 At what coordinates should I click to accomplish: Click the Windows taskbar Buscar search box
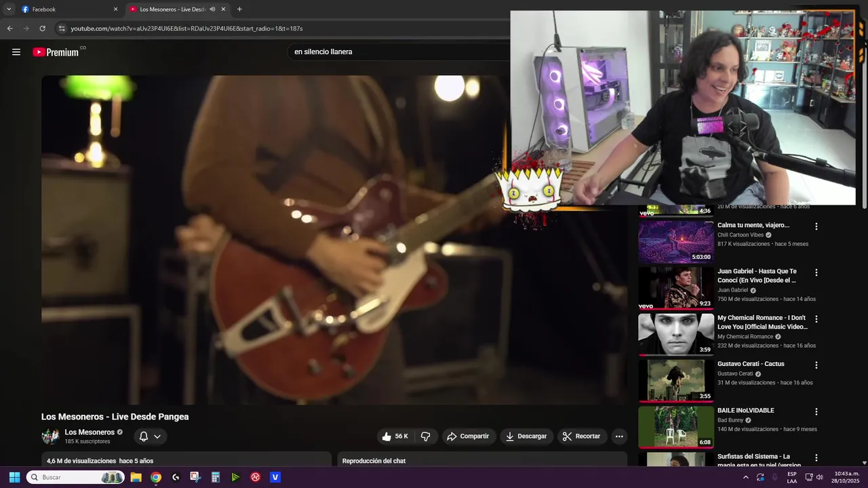75,477
